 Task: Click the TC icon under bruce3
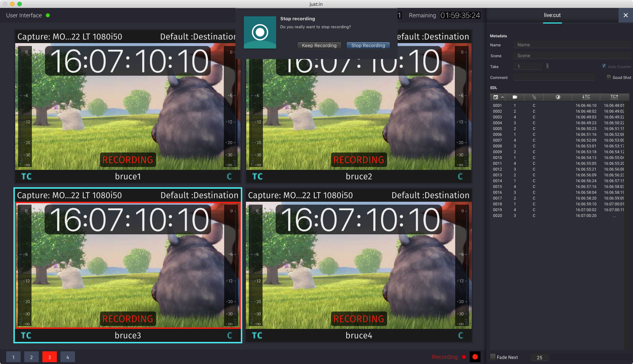(x=26, y=335)
